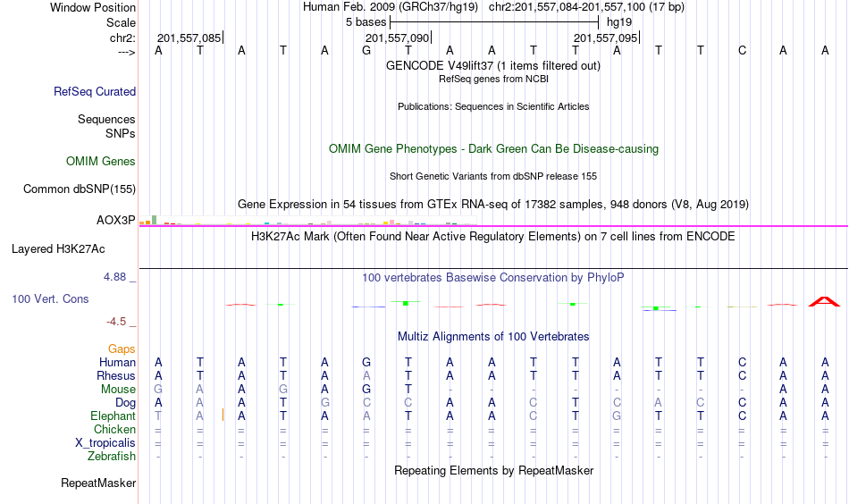Click the RefSeq genes from NCBI title
The height and width of the screenshot is (504, 849).
[494, 79]
